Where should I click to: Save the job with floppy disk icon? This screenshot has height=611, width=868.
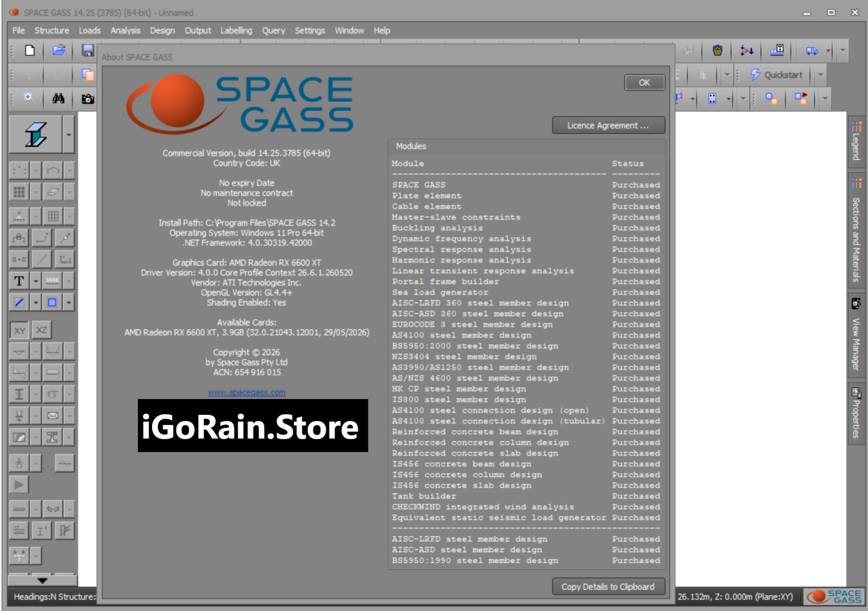[88, 50]
